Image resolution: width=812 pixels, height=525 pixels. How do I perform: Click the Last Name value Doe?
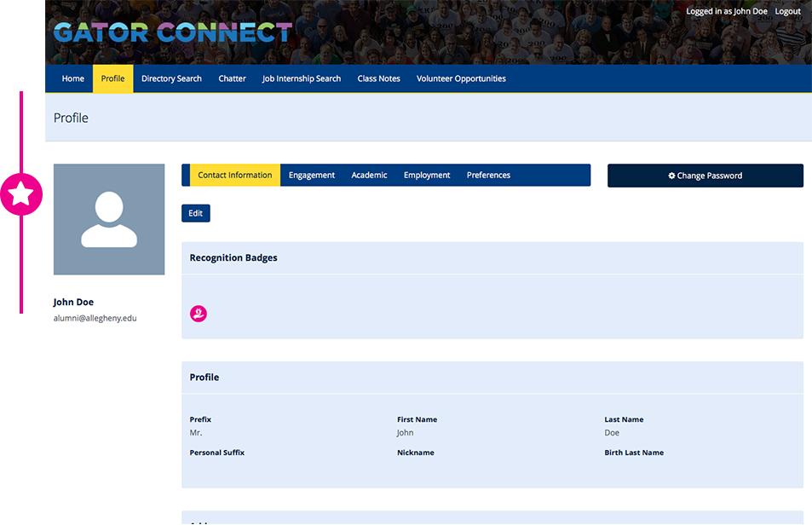612,432
